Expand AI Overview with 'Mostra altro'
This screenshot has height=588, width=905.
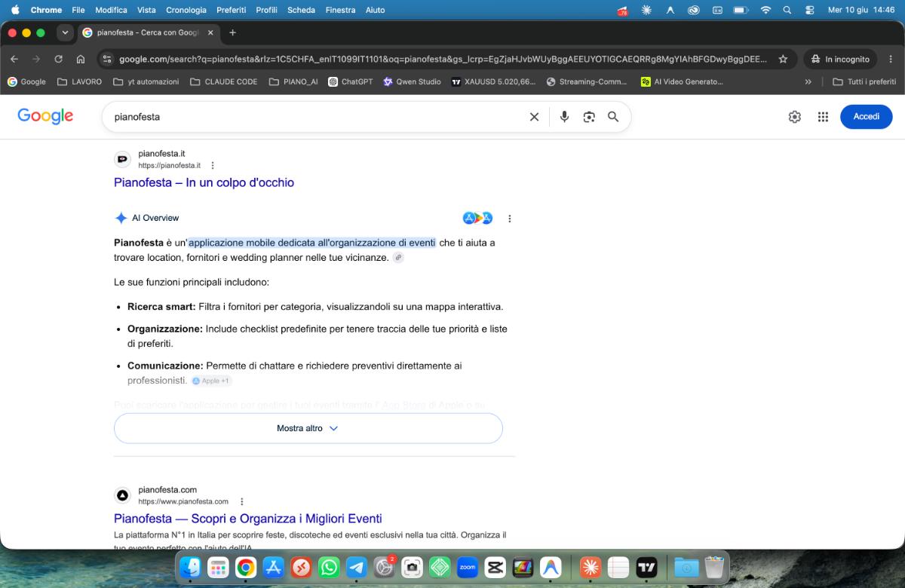(x=308, y=428)
